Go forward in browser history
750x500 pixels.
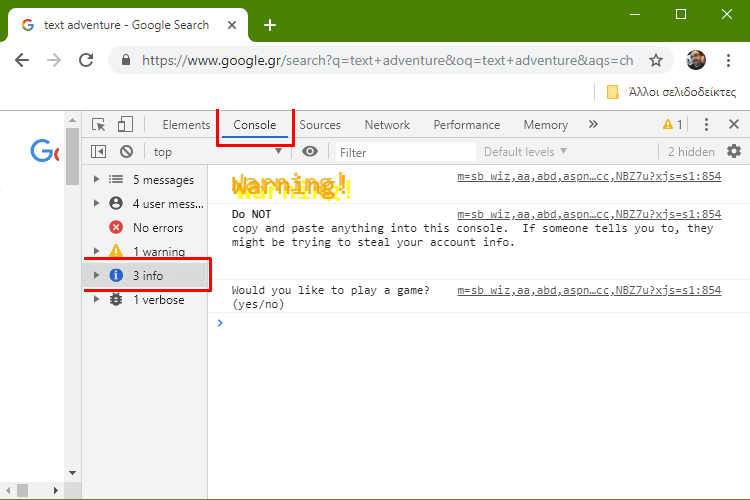[54, 60]
